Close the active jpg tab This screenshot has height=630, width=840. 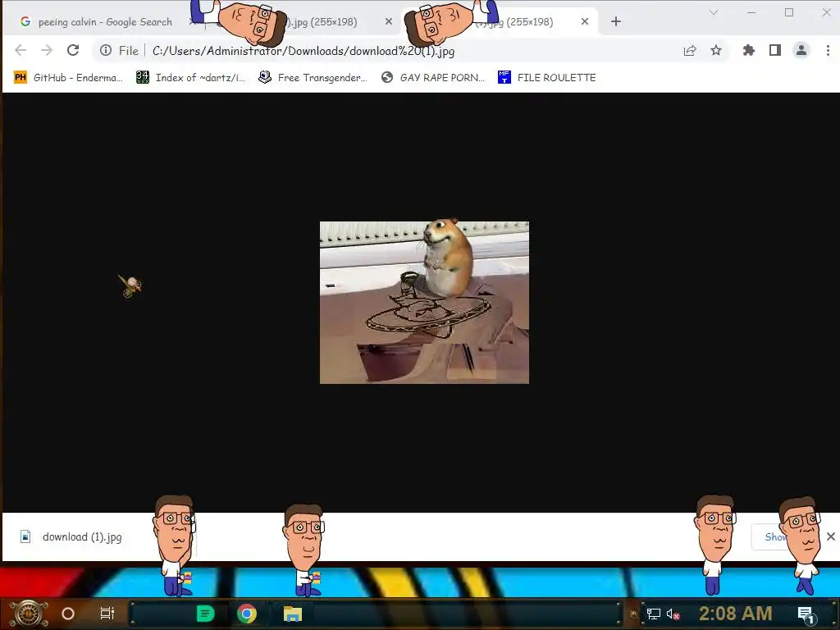(x=584, y=21)
